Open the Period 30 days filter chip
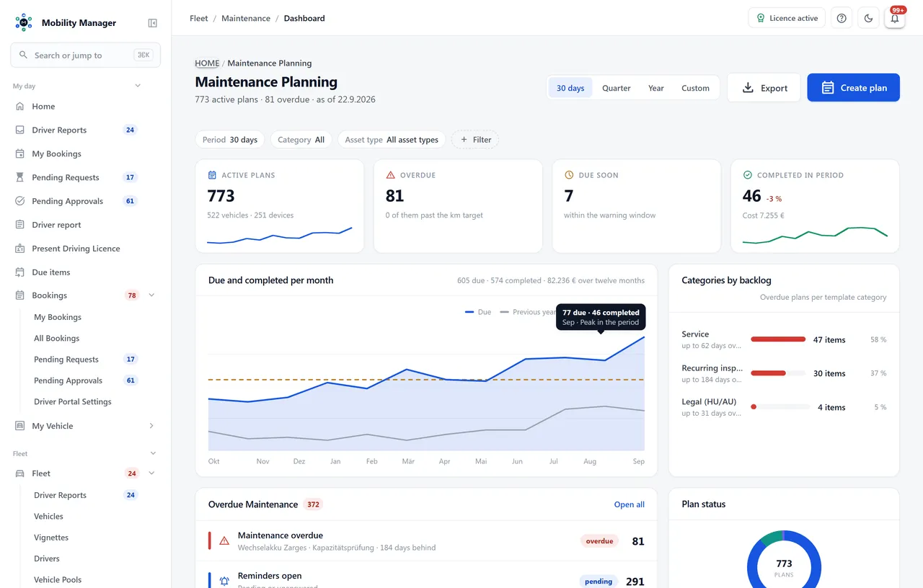 click(230, 140)
